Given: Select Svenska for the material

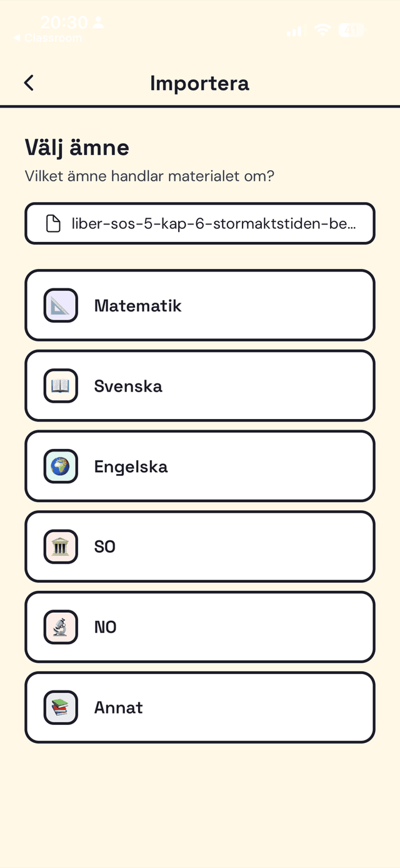Looking at the screenshot, I should pos(200,385).
